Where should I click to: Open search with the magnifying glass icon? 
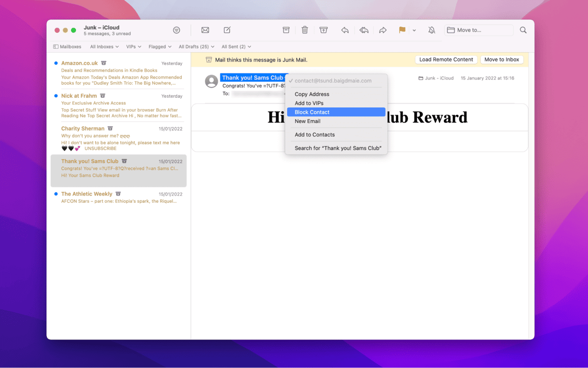(523, 30)
